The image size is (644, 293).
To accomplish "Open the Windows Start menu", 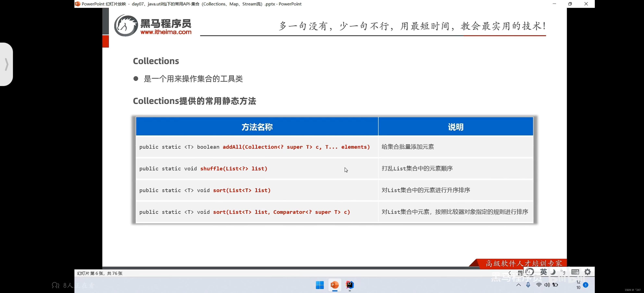I will pos(320,285).
